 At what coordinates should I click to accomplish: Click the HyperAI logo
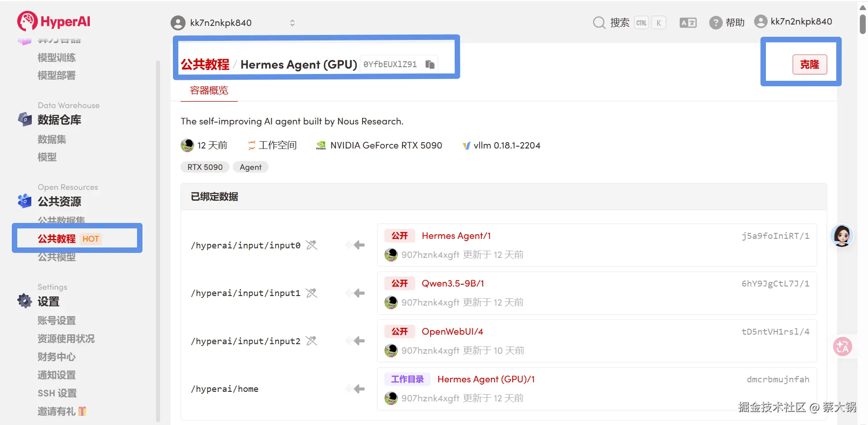pyautogui.click(x=54, y=21)
